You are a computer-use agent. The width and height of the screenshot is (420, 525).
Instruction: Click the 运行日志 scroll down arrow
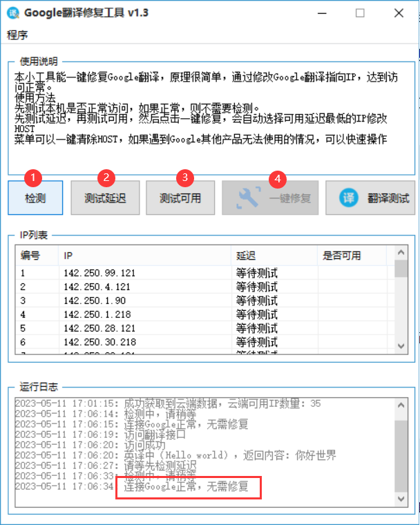click(401, 499)
